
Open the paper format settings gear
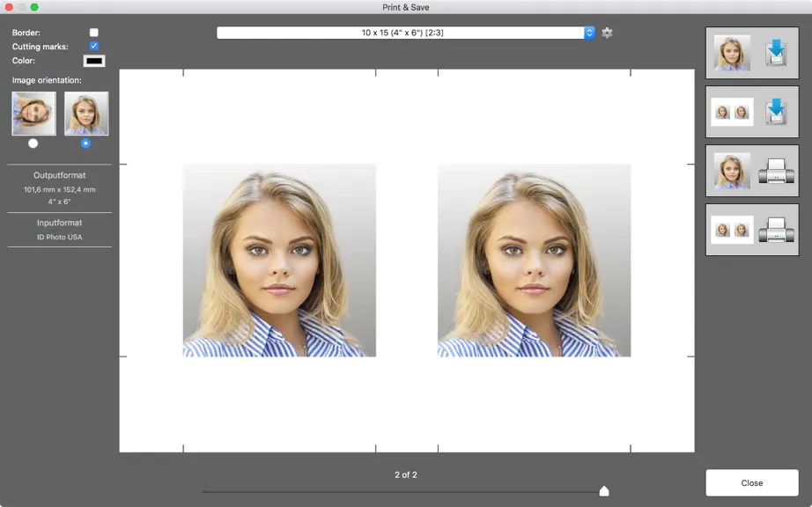pyautogui.click(x=607, y=33)
